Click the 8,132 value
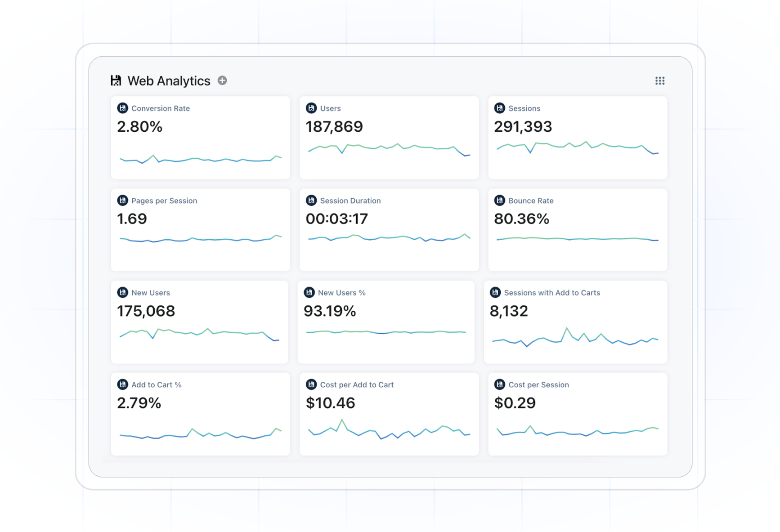780x532 pixels. [x=508, y=311]
